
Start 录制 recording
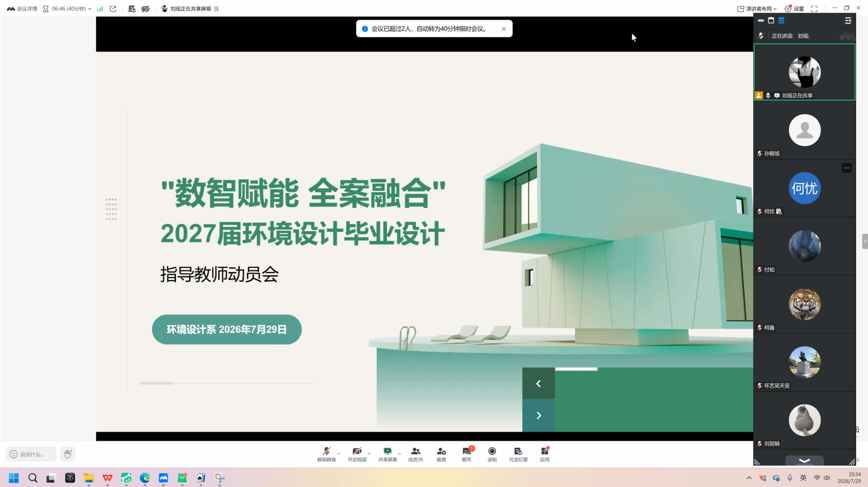(x=492, y=454)
